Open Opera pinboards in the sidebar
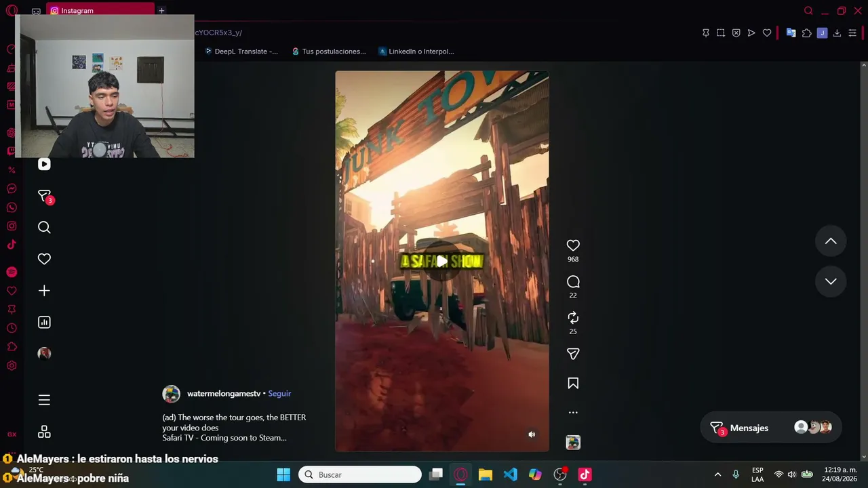 (x=12, y=309)
